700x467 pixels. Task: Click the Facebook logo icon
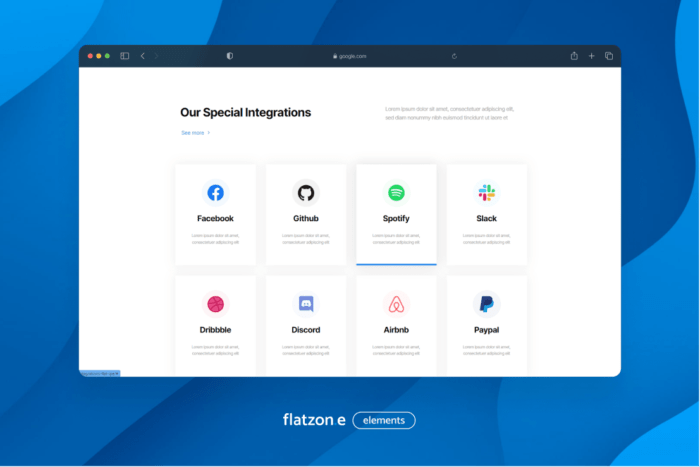(x=215, y=192)
